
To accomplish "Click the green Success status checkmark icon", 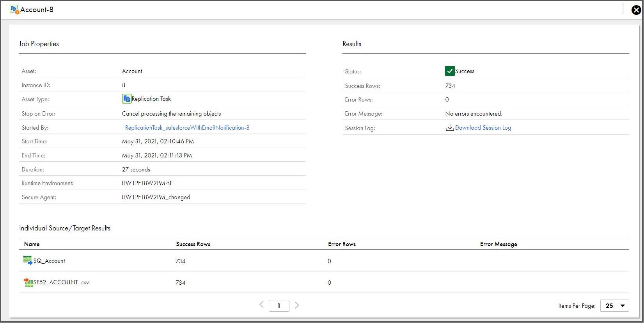I will click(450, 71).
